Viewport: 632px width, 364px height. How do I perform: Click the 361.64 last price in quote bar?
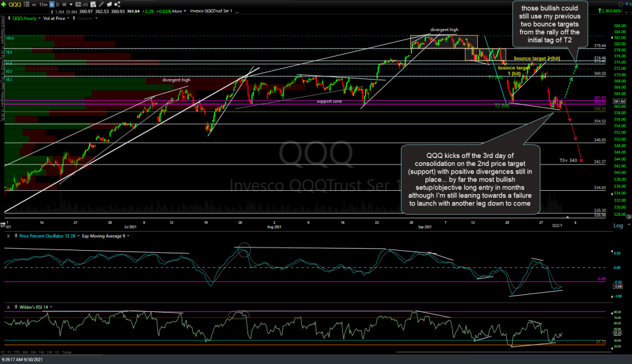(x=132, y=11)
